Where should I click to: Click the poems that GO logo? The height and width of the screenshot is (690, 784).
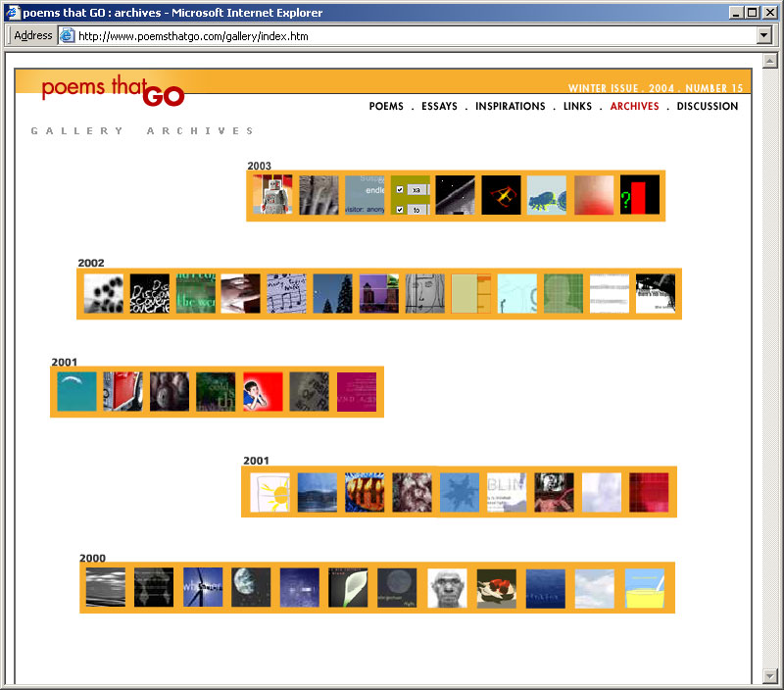coord(113,90)
